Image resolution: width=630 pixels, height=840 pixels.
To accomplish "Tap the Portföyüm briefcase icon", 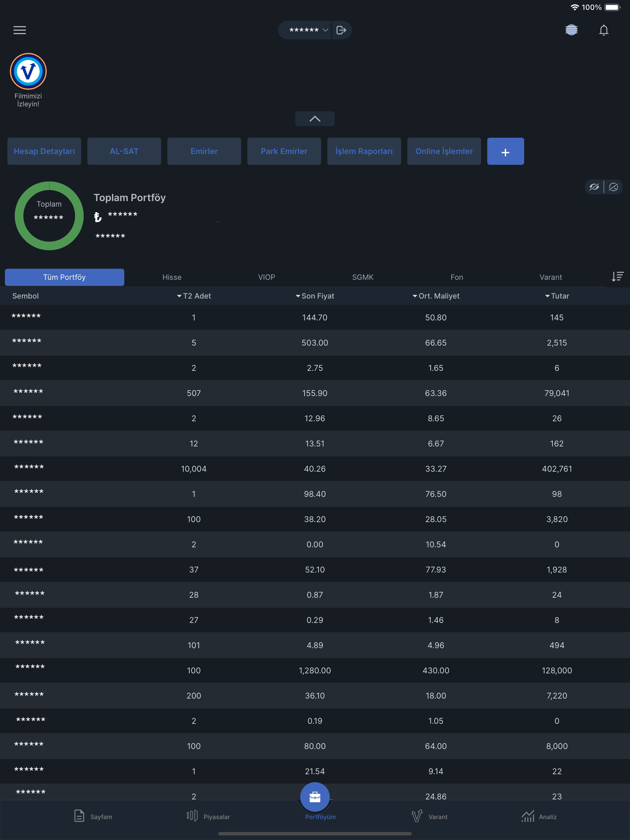I will pyautogui.click(x=315, y=796).
